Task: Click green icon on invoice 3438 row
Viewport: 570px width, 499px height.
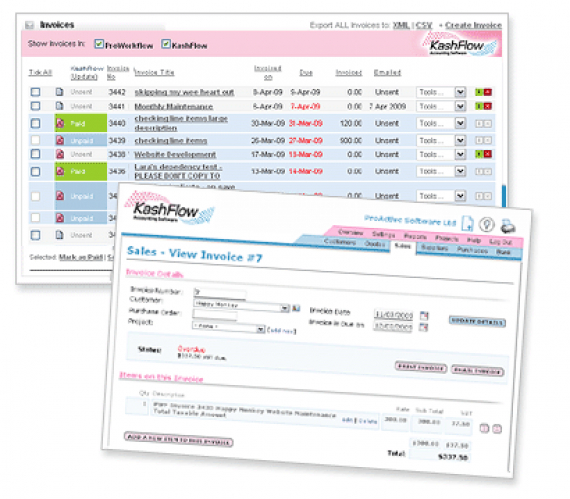Action: [479, 154]
